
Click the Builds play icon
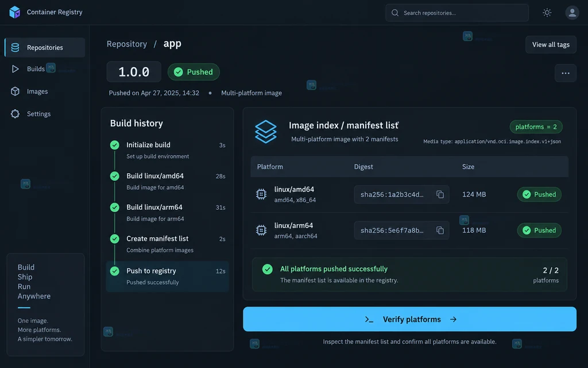click(x=15, y=69)
